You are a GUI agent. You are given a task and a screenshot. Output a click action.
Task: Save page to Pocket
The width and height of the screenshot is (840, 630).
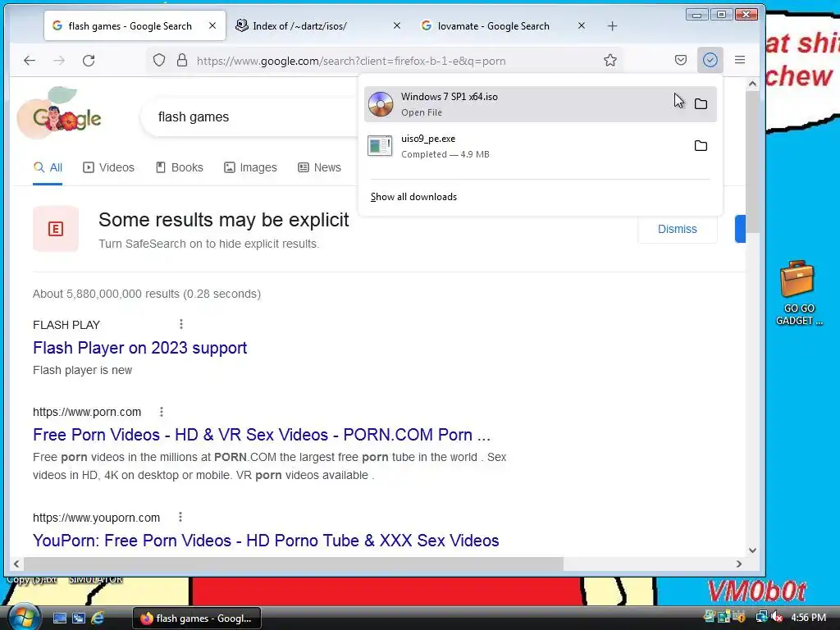pyautogui.click(x=680, y=60)
